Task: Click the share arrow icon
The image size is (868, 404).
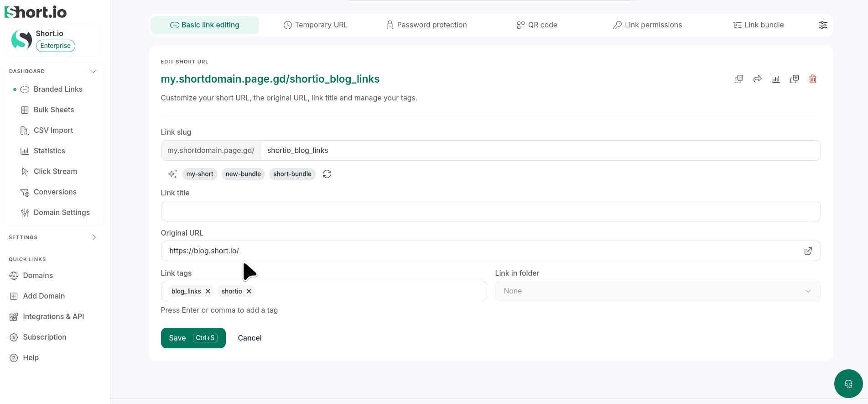Action: pos(758,79)
